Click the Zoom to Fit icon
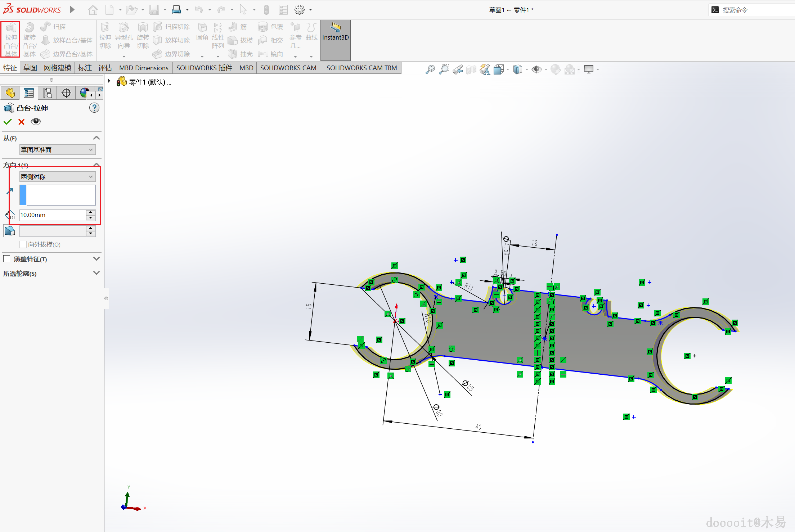 (x=430, y=69)
